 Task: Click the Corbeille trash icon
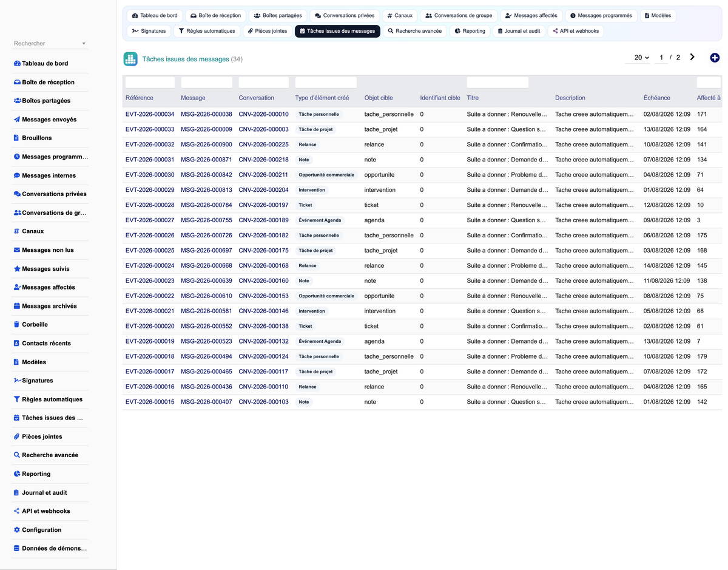[x=16, y=325]
